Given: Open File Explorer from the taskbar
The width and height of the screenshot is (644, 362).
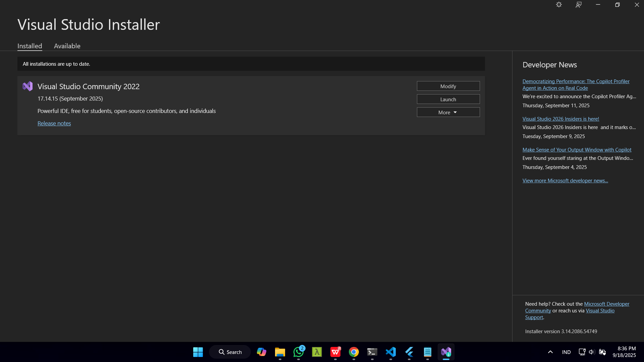Looking at the screenshot, I should point(280,352).
